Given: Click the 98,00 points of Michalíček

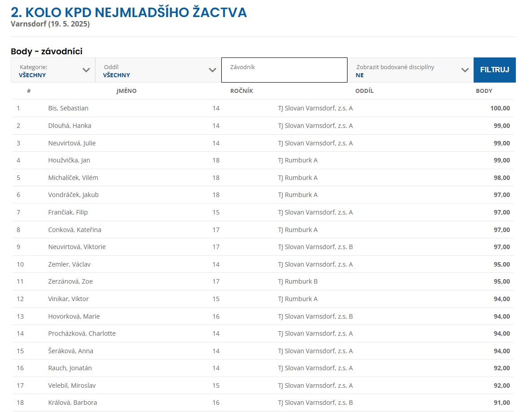Looking at the screenshot, I should (502, 178).
